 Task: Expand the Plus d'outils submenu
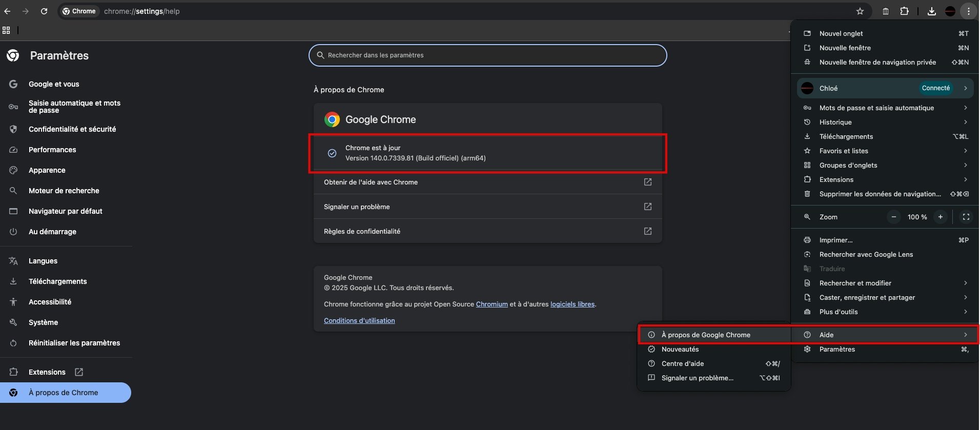885,312
